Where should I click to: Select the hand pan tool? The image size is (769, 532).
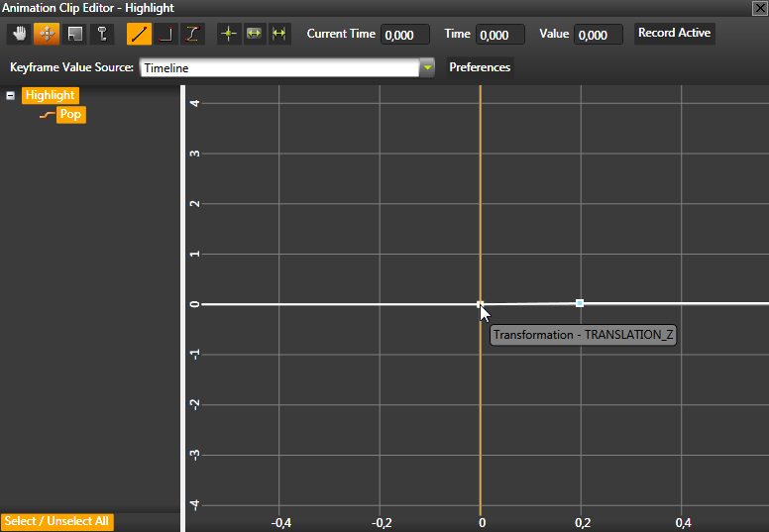coord(20,34)
